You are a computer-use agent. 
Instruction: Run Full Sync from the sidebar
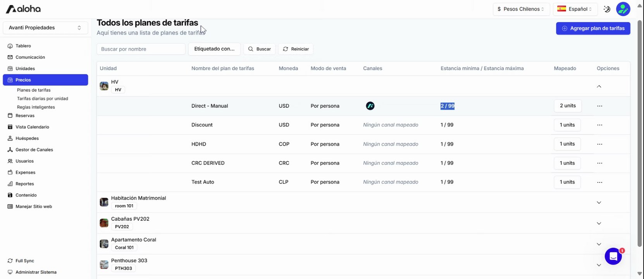tap(24, 261)
